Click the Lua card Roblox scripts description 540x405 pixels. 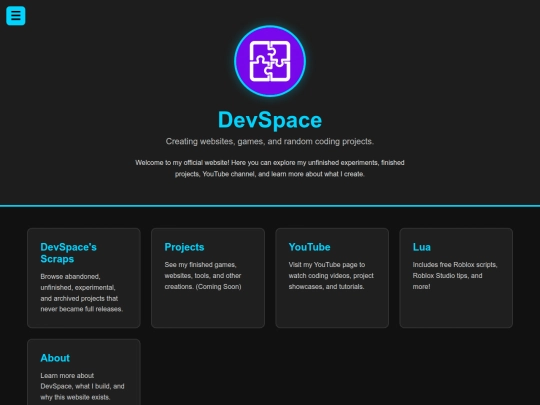click(x=455, y=276)
